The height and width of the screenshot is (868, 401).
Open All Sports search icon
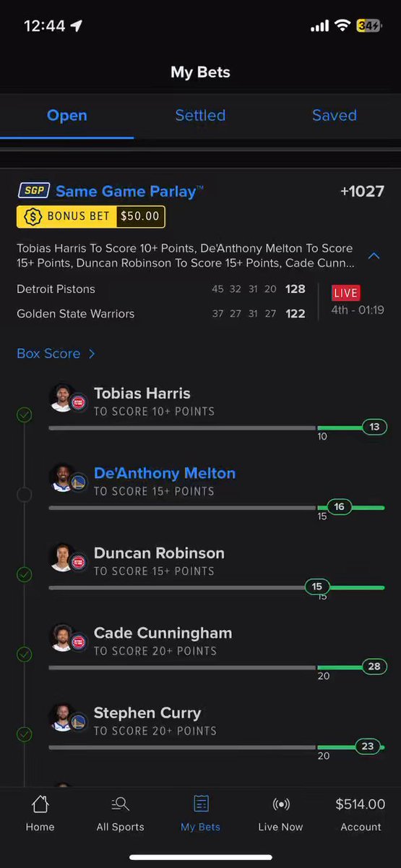point(120,804)
